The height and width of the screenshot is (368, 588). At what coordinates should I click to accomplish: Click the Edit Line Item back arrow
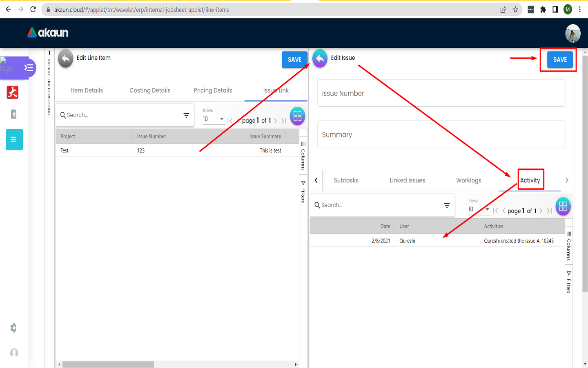coord(65,58)
